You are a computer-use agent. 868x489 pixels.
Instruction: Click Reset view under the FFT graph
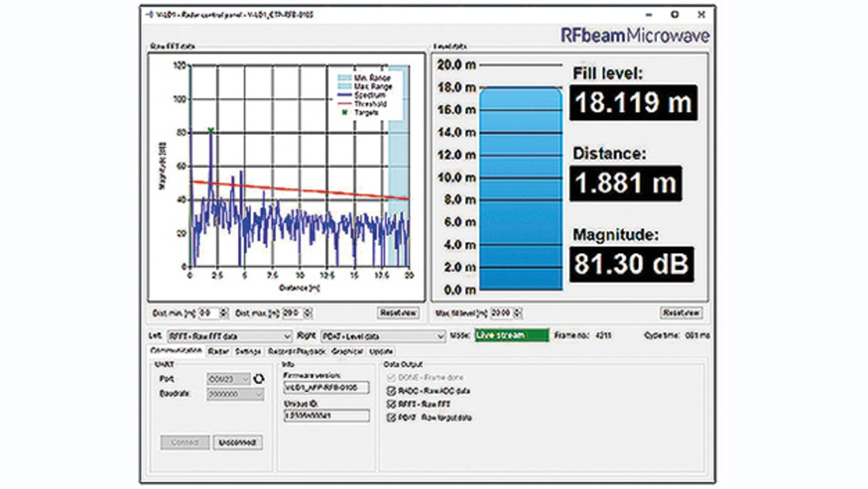point(398,313)
